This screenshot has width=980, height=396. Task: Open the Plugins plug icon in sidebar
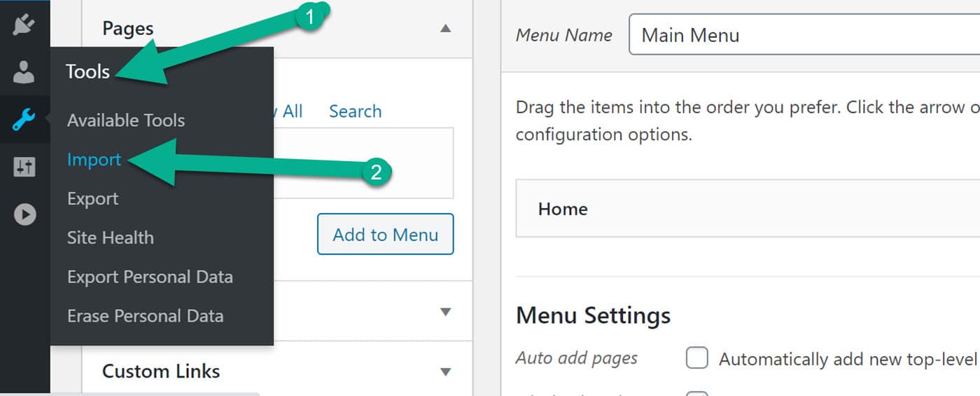pos(24,25)
